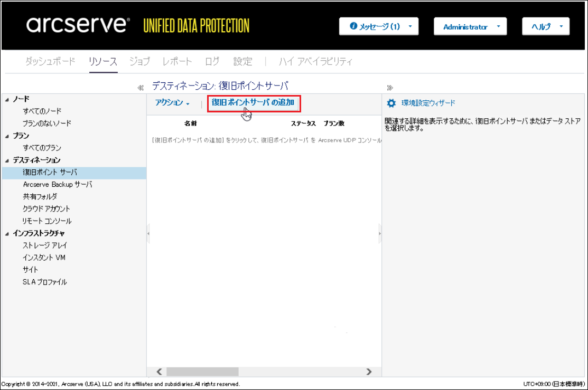
Task: Switch to the ログ tab
Action: pyautogui.click(x=212, y=61)
